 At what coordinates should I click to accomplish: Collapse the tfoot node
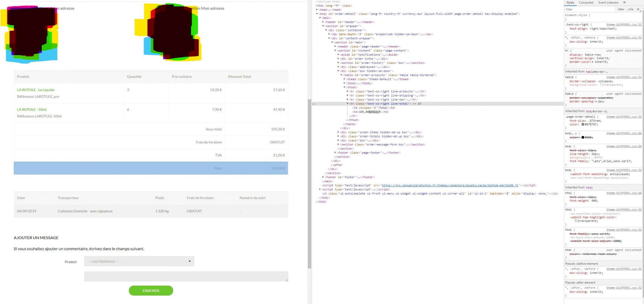344,87
